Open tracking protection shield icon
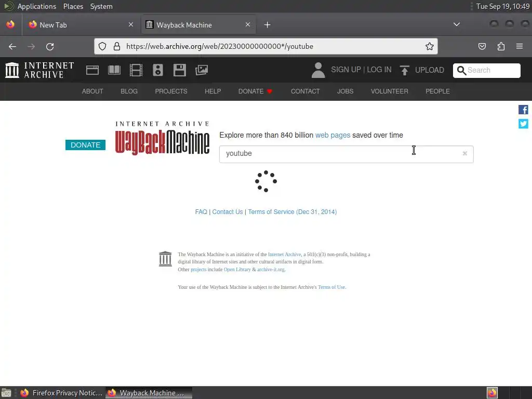Image resolution: width=532 pixels, height=399 pixels. (102, 46)
